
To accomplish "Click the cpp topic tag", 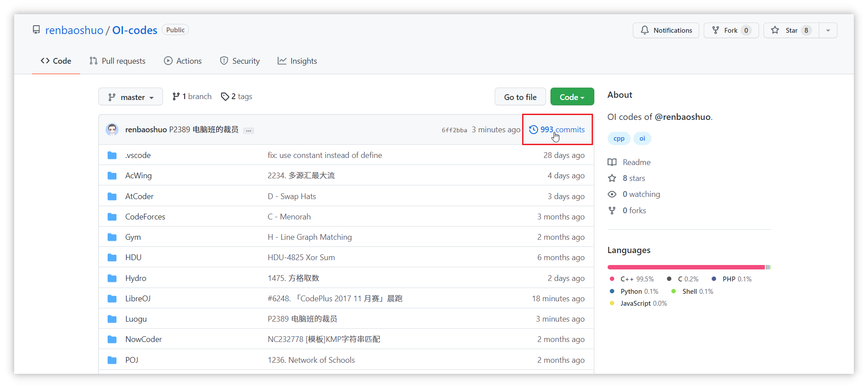I will (x=619, y=138).
